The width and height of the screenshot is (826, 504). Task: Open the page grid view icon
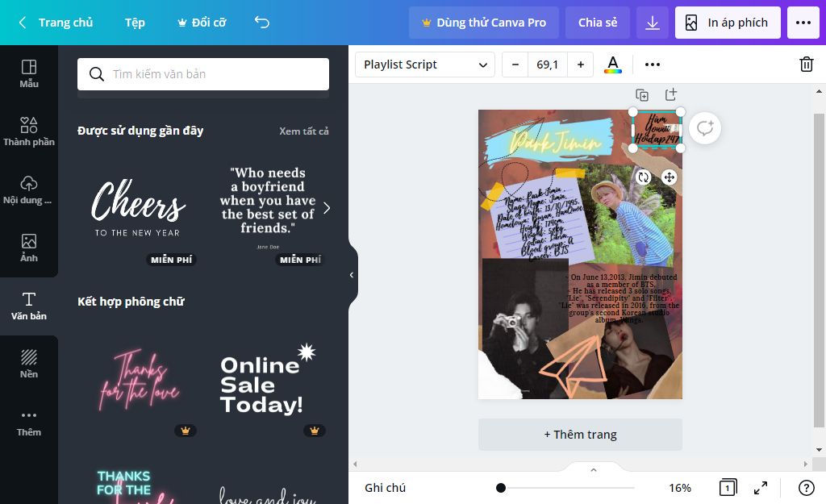tap(728, 488)
